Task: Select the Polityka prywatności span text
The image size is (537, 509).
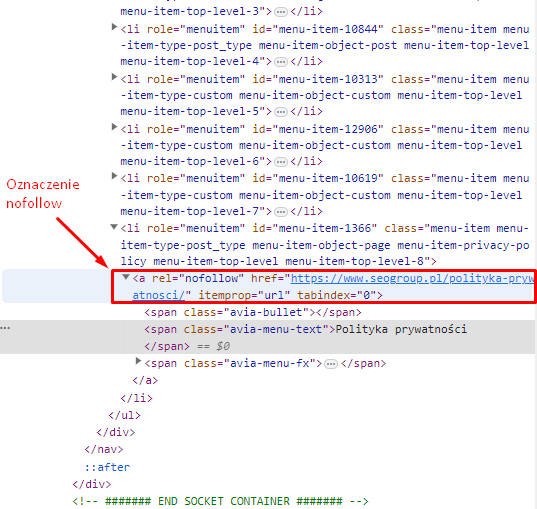Action: click(x=401, y=329)
